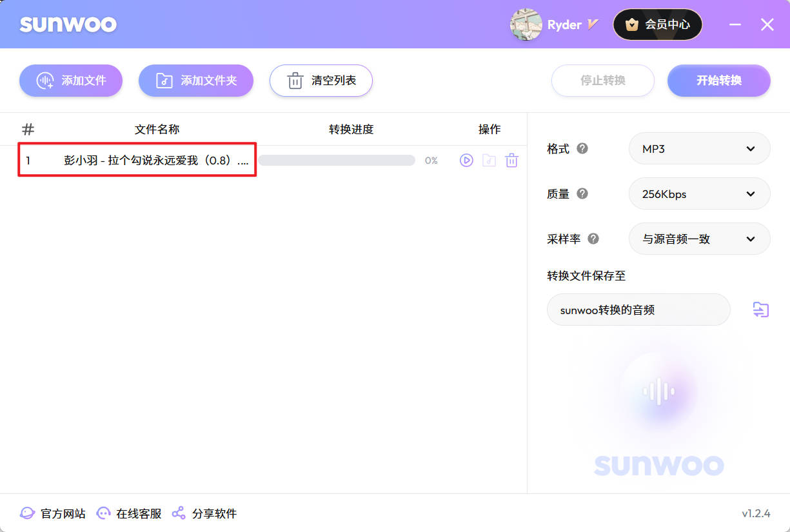Viewport: 790px width, 532px height.
Task: Delete row 1 with trash icon
Action: tap(511, 161)
